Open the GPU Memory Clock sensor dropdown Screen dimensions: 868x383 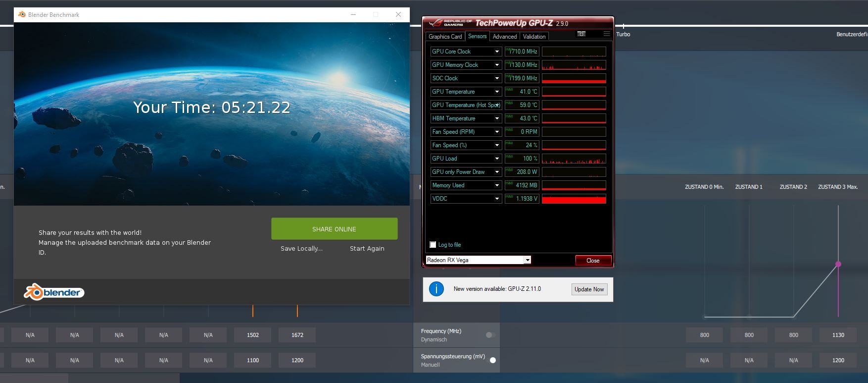pyautogui.click(x=497, y=65)
